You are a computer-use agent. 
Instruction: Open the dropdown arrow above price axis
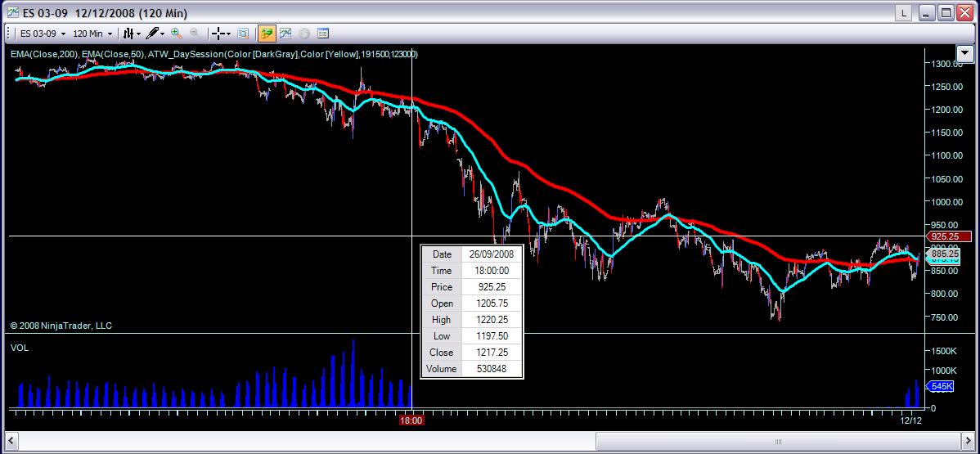965,54
